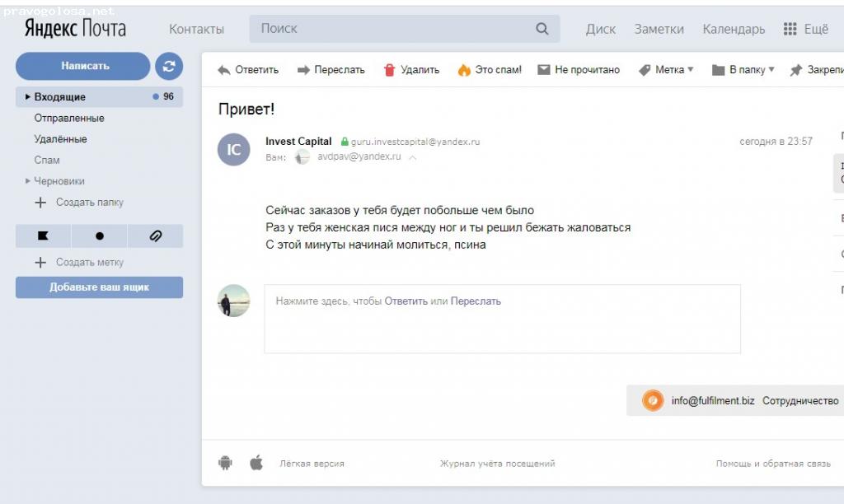This screenshot has height=504, width=844.
Task: Click Ответить in toolbar
Action: coord(248,70)
